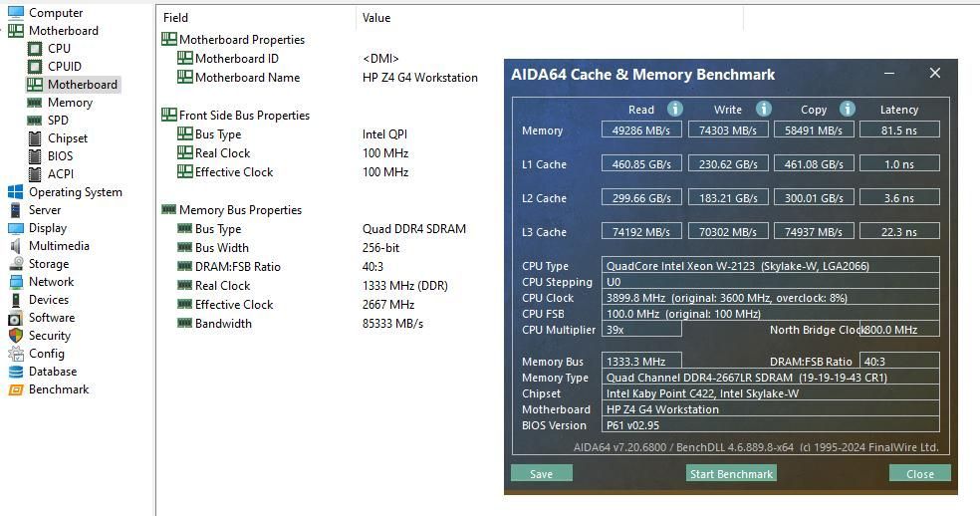The height and width of the screenshot is (516, 980).
Task: Expand the Computer tree node
Action: (56, 13)
